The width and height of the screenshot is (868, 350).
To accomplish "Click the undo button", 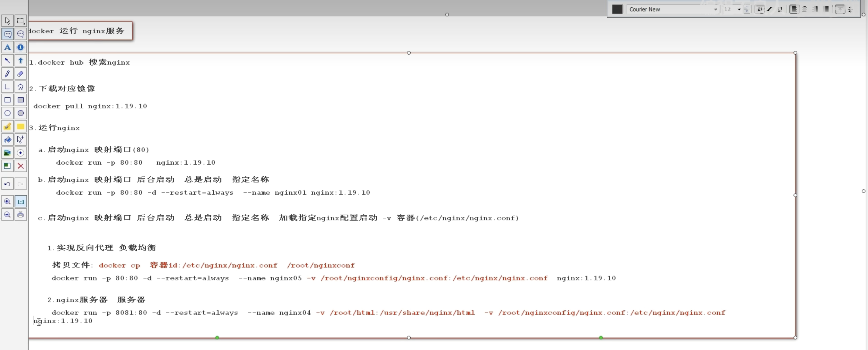I will [7, 184].
